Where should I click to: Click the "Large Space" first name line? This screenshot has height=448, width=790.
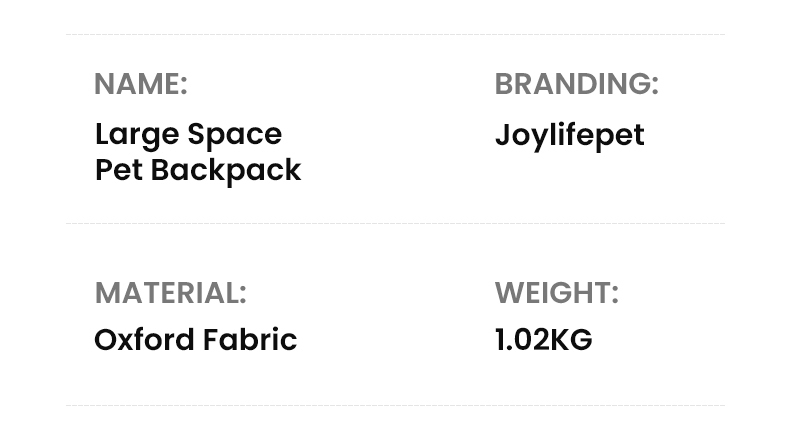[x=188, y=134]
